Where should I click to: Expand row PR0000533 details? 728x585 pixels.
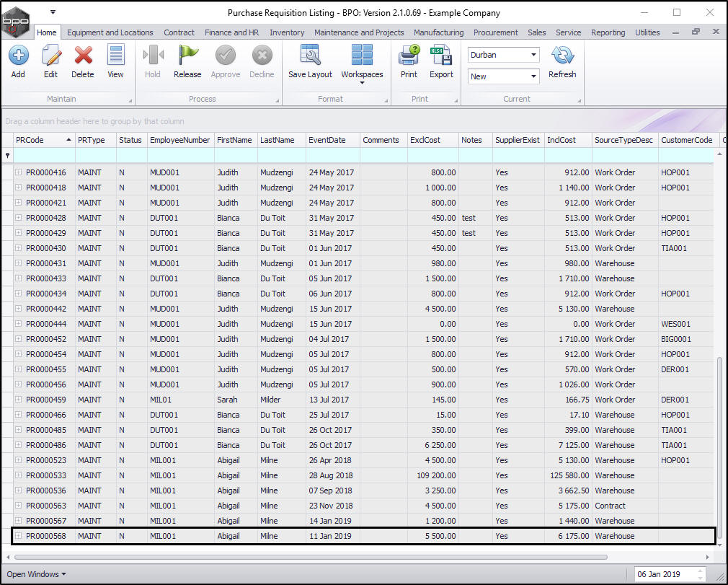pos(19,475)
